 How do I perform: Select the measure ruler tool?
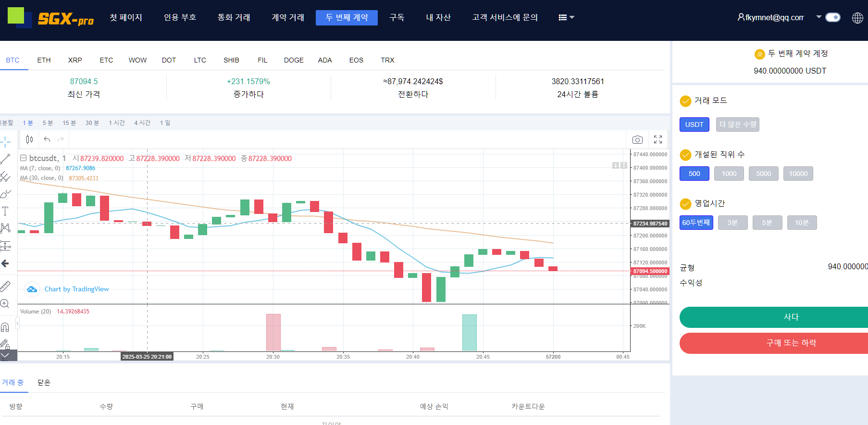click(5, 287)
